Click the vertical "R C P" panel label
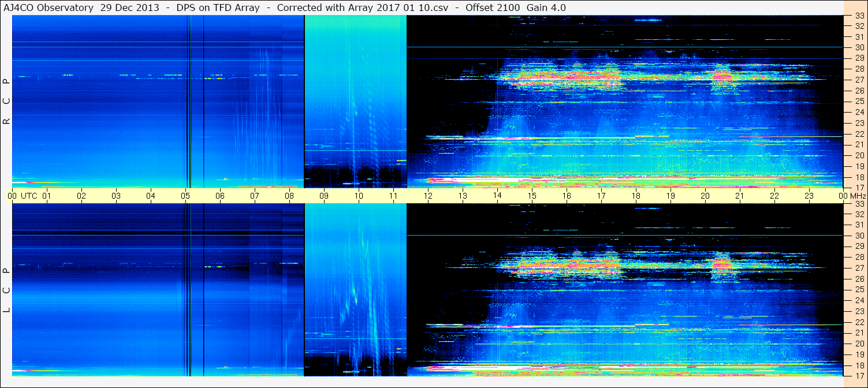Viewport: 868px width, 388px height. pos(7,101)
